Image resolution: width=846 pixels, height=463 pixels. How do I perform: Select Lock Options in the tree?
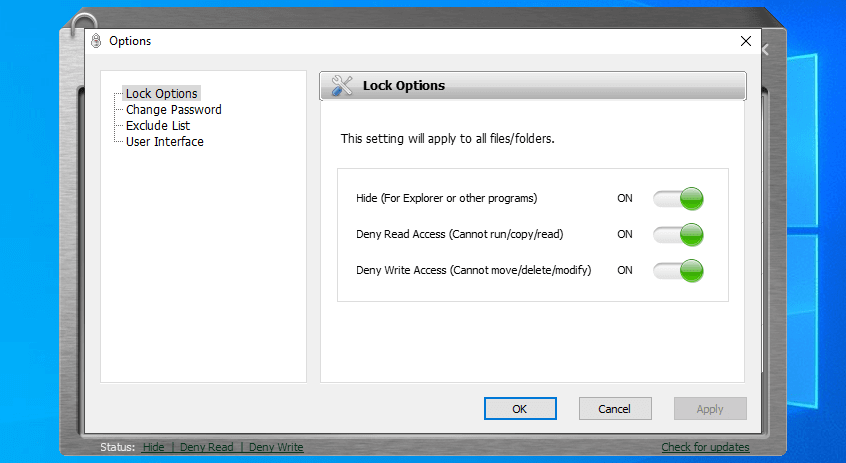tap(161, 93)
